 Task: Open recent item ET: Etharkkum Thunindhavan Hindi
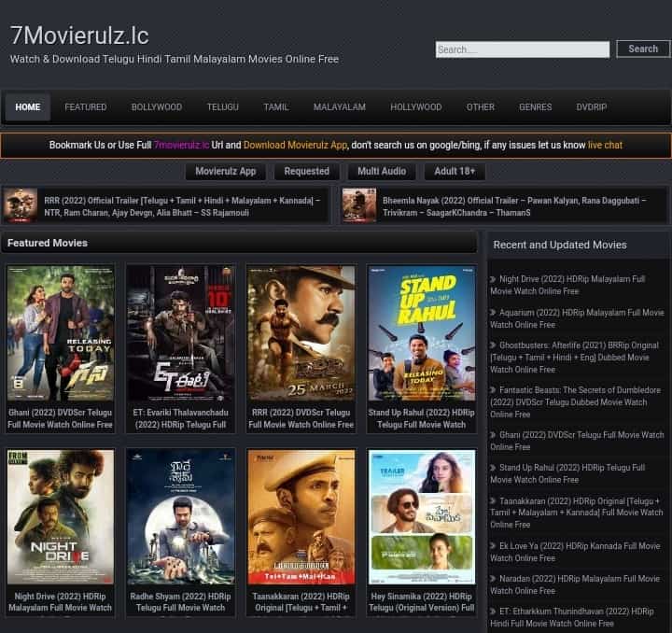pos(572,617)
